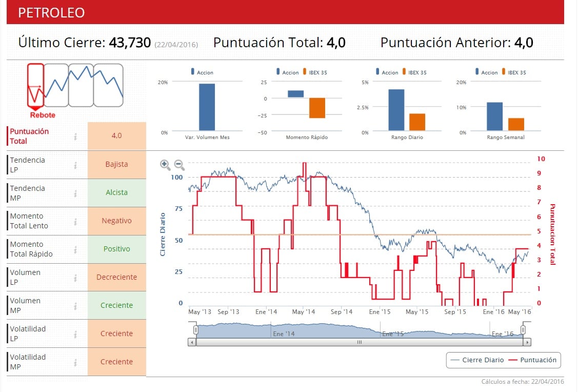
Task: Click navigator scrollbar left arrow
Action: [192, 342]
